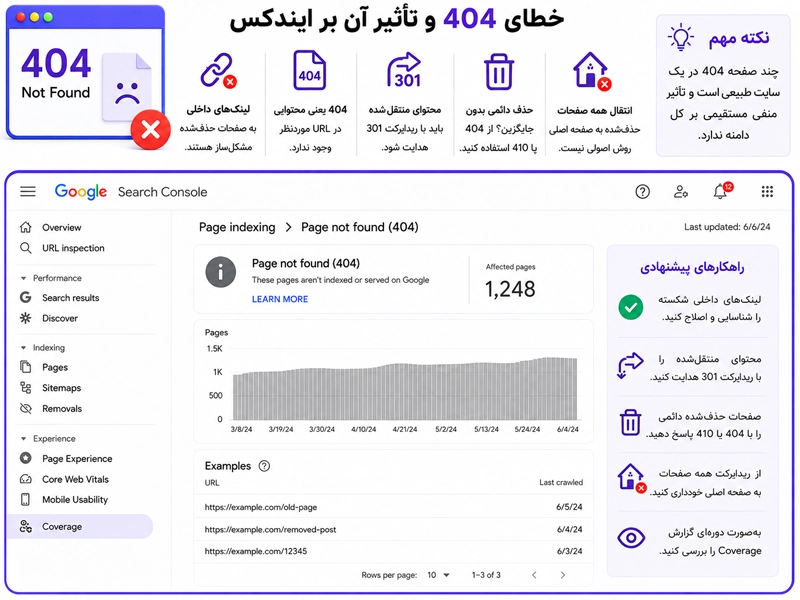Open the hamburger navigation menu
Screen dimensions: 800x600
[x=28, y=192]
